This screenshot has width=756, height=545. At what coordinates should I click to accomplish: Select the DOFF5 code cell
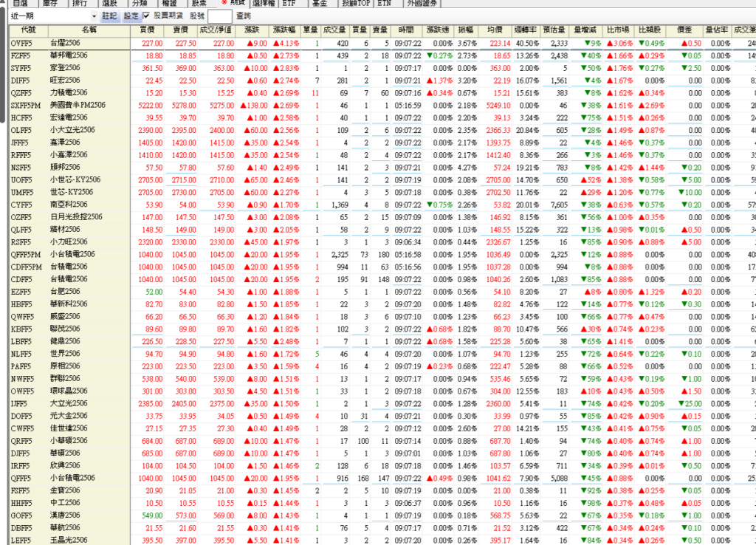[21, 417]
